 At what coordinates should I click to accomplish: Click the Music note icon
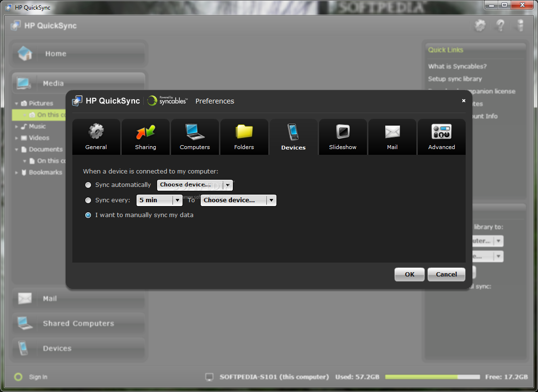coord(24,127)
